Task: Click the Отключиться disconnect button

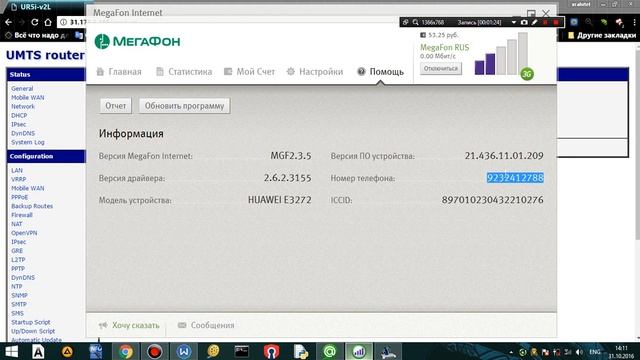Action: (441, 69)
